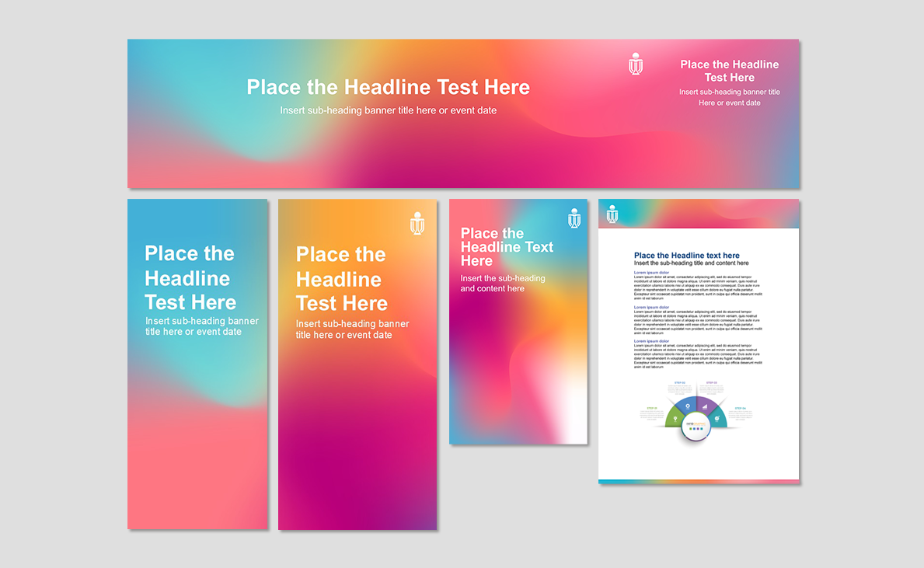Viewport: 924px width, 568px height.
Task: Click 'Insert the sub-heading and content here' on poster
Action: pos(503,284)
